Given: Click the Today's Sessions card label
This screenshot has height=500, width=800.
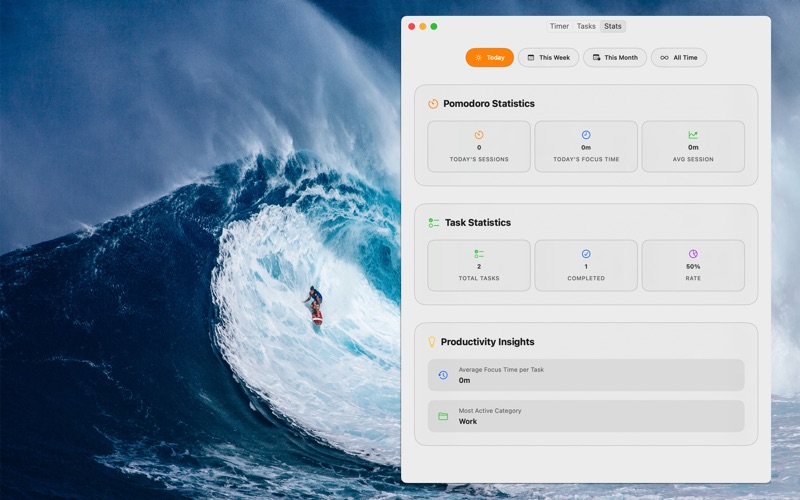Looking at the screenshot, I should click(x=479, y=159).
